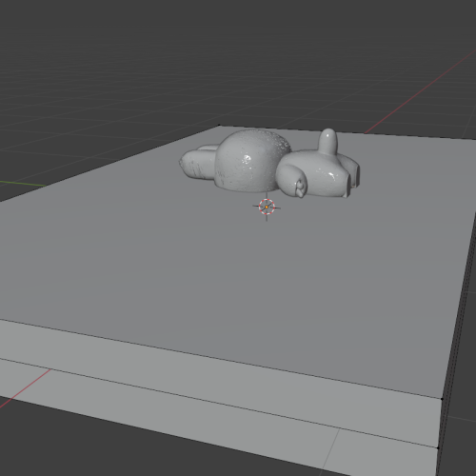Select the upper black vertex on slab's right edge
Screen dimensions: 476x476
[x=442, y=399]
